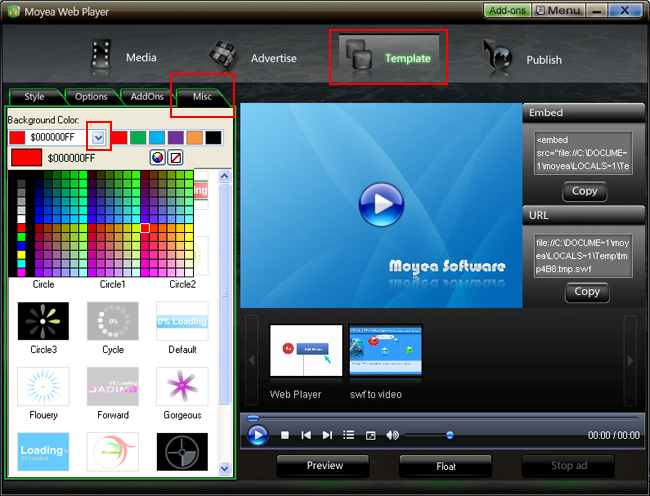Switch to the Misc tab
This screenshot has width=650, height=496.
tap(202, 97)
